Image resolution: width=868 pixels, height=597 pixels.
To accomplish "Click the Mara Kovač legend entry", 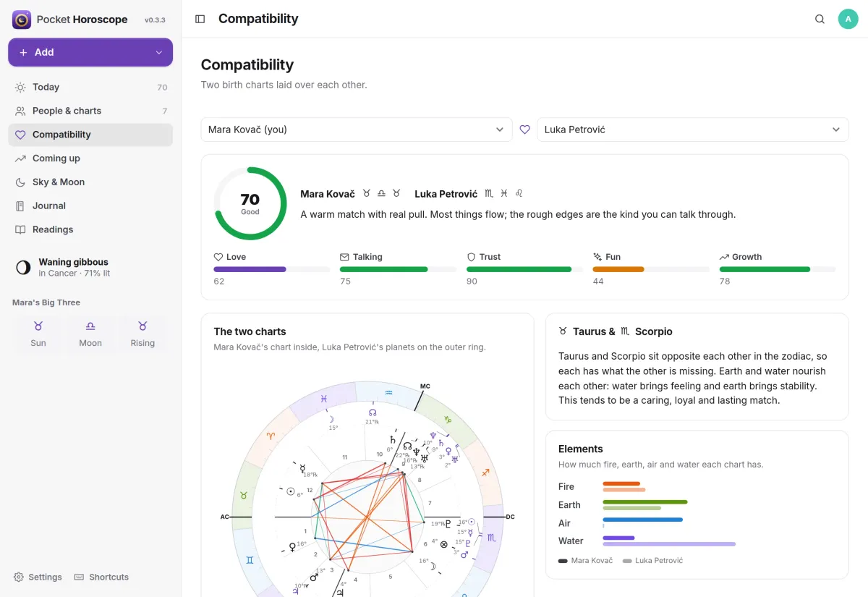I will click(x=585, y=561).
